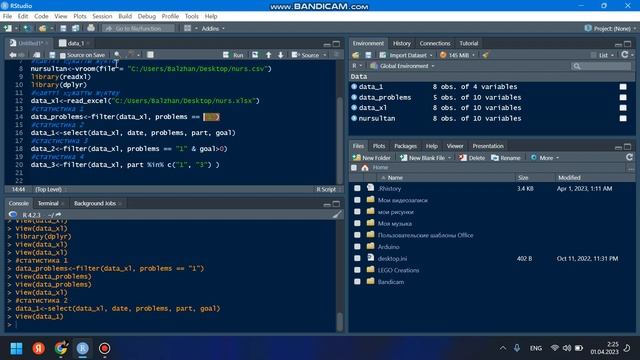This screenshot has height=360, width=640.
Task: Click the console scrollbar thumb
Action: [340, 321]
